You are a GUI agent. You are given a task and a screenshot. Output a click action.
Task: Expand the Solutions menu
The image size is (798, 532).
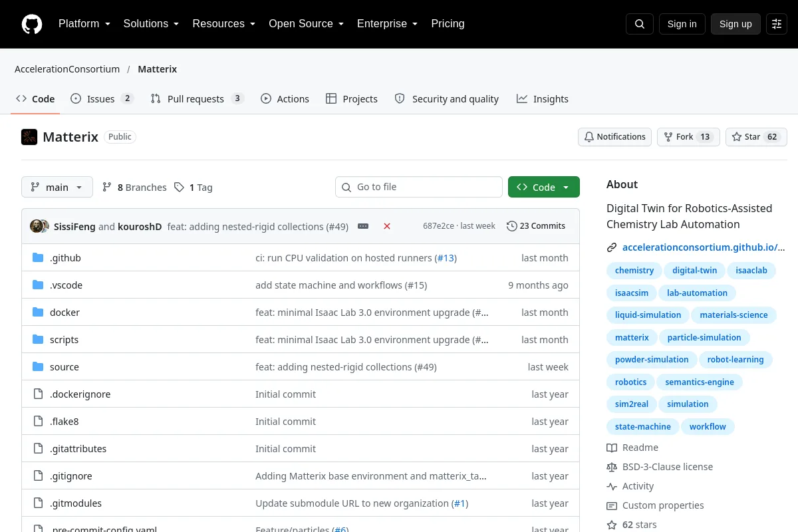tap(151, 24)
